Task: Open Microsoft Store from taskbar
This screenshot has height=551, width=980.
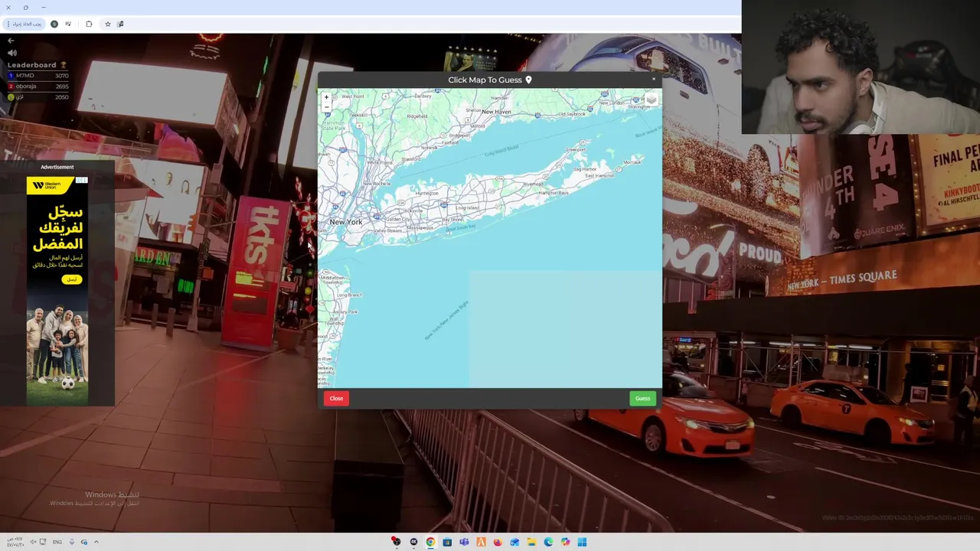Action: (447, 542)
